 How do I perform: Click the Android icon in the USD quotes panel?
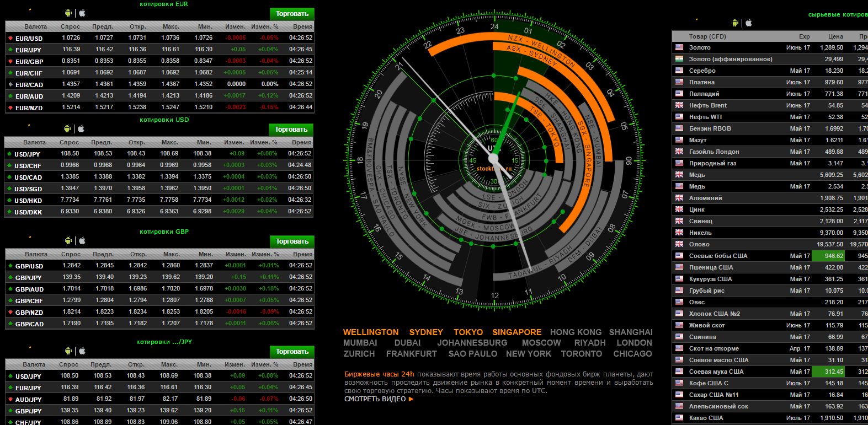pyautogui.click(x=67, y=128)
